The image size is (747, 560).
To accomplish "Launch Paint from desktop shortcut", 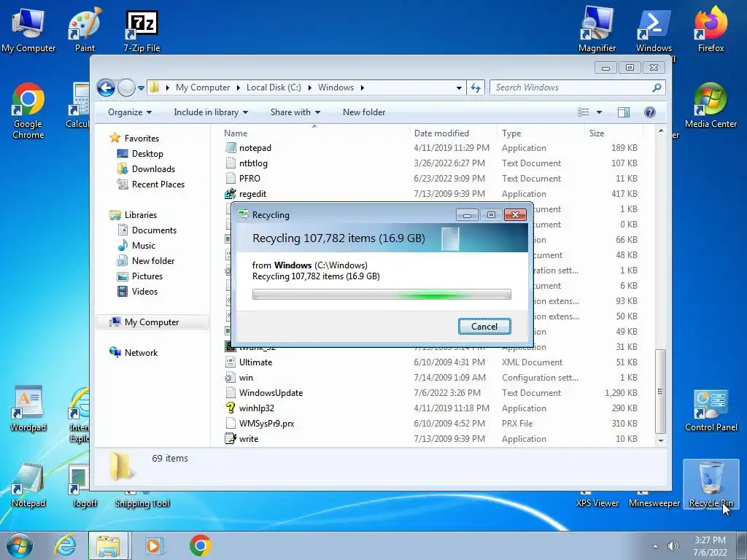I will 85,29.
